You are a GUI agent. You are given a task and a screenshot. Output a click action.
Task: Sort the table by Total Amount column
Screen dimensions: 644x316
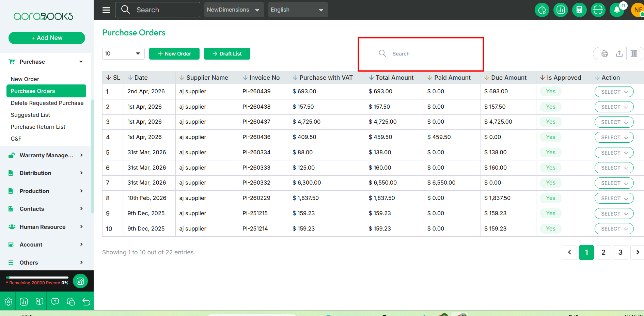coord(391,78)
